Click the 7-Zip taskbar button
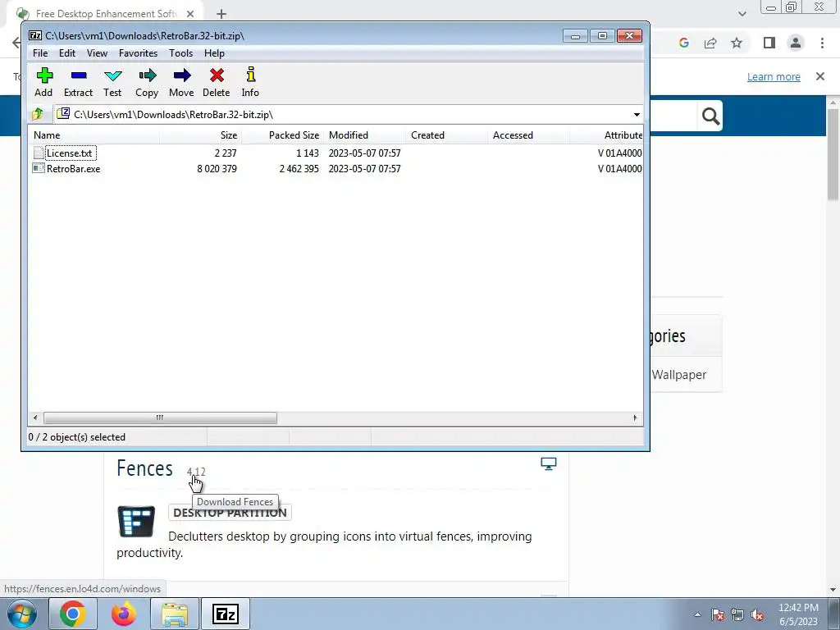 (225, 614)
